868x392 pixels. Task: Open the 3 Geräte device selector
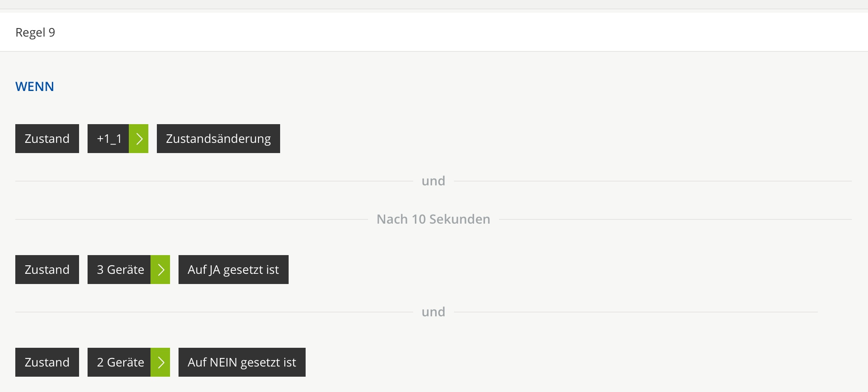[119, 270]
